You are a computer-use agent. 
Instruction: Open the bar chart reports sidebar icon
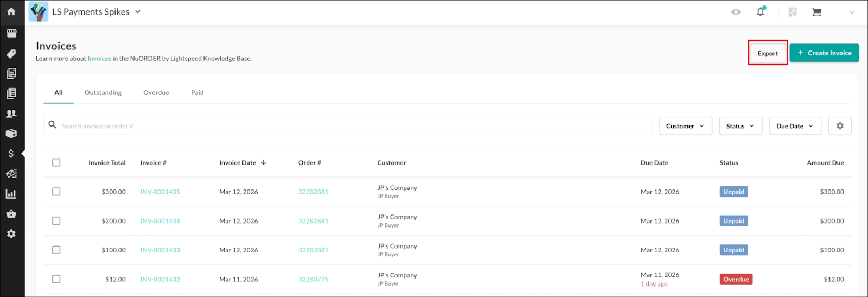[x=11, y=194]
